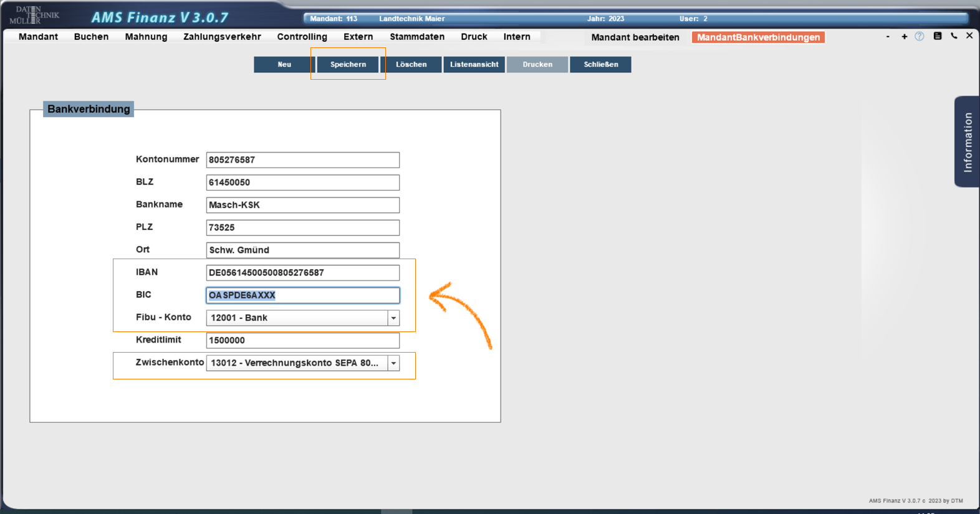This screenshot has width=980, height=514.
Task: Switch to Mandant bearbeiten tab
Action: [x=635, y=37]
